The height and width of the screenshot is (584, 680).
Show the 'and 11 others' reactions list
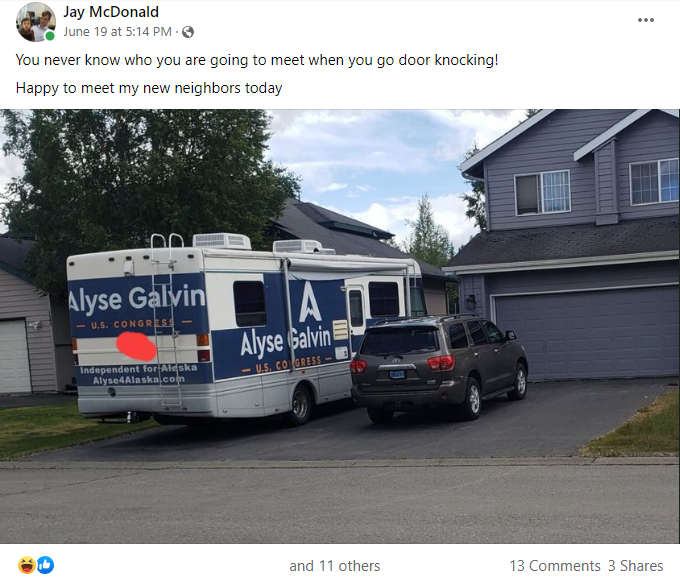[x=334, y=566]
